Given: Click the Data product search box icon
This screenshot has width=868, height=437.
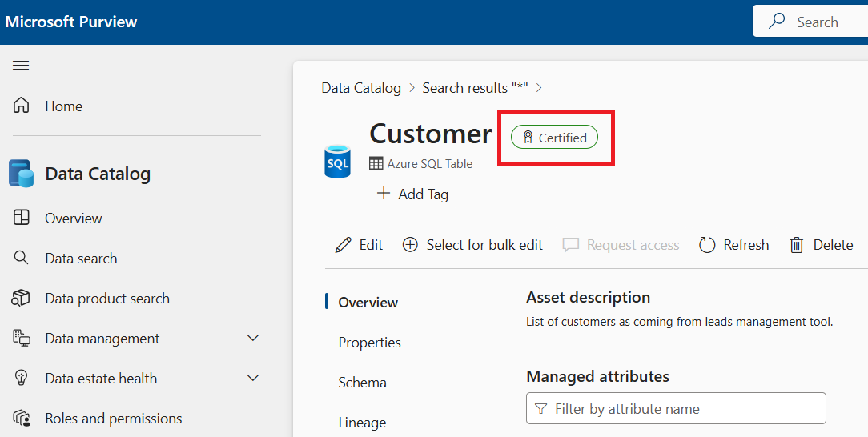Looking at the screenshot, I should [x=21, y=298].
